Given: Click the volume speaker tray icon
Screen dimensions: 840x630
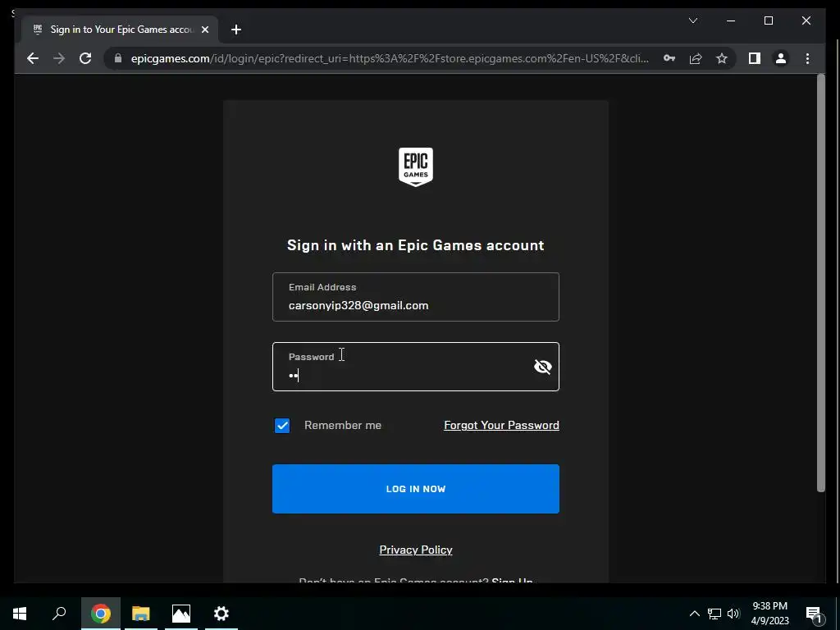Looking at the screenshot, I should point(733,614).
